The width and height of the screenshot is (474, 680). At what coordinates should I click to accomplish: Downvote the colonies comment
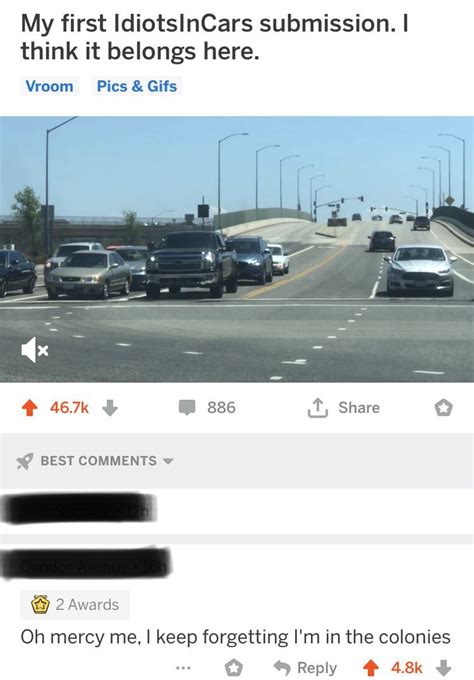tap(443, 668)
